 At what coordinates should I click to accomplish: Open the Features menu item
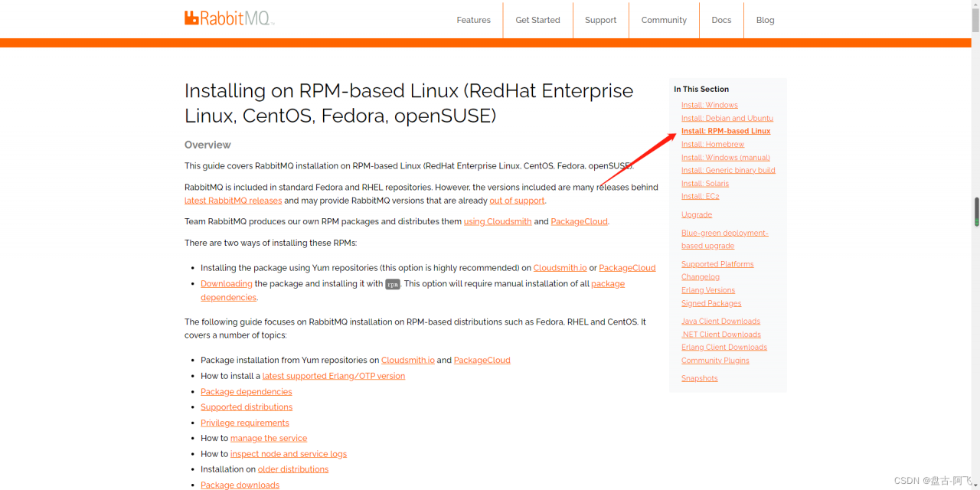473,20
